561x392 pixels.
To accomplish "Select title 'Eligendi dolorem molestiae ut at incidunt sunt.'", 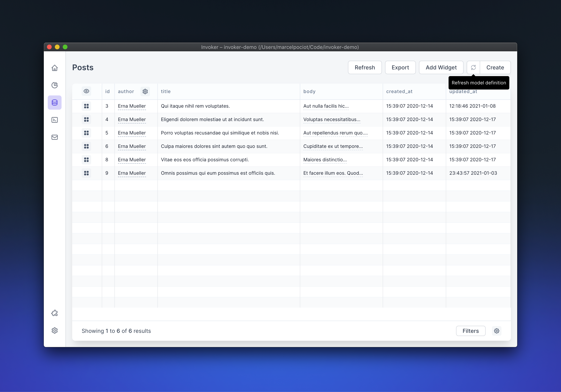I will point(212,119).
